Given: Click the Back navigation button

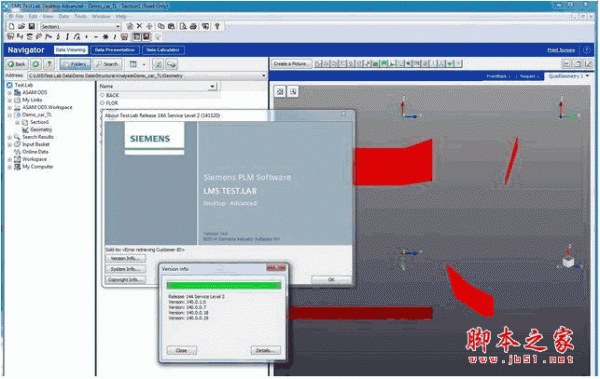Looking at the screenshot, I should click(x=17, y=64).
